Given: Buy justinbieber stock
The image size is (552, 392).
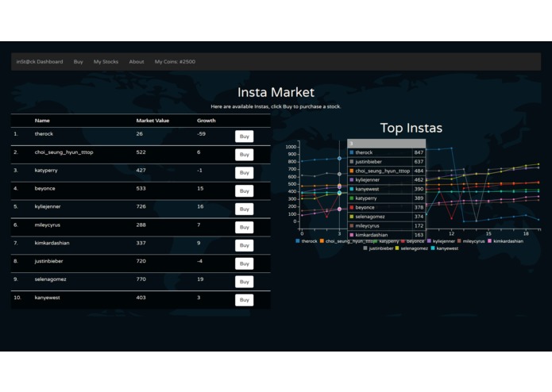Looking at the screenshot, I should point(245,263).
